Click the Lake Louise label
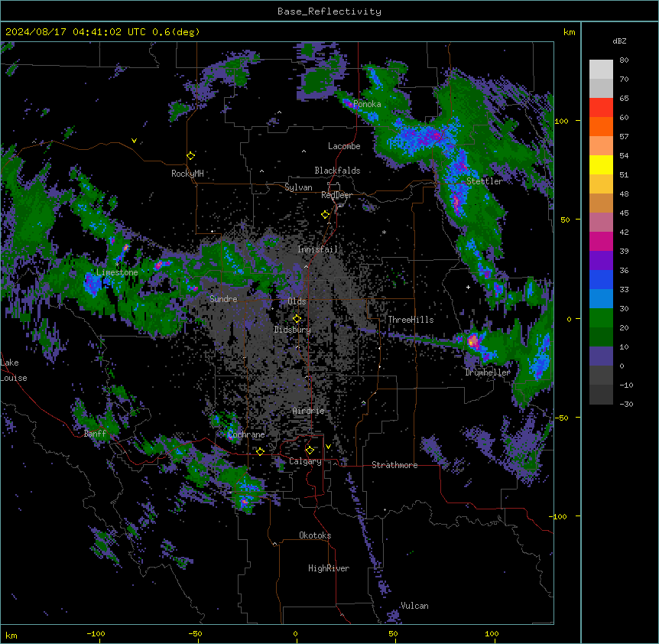659x644 pixels. (14, 370)
